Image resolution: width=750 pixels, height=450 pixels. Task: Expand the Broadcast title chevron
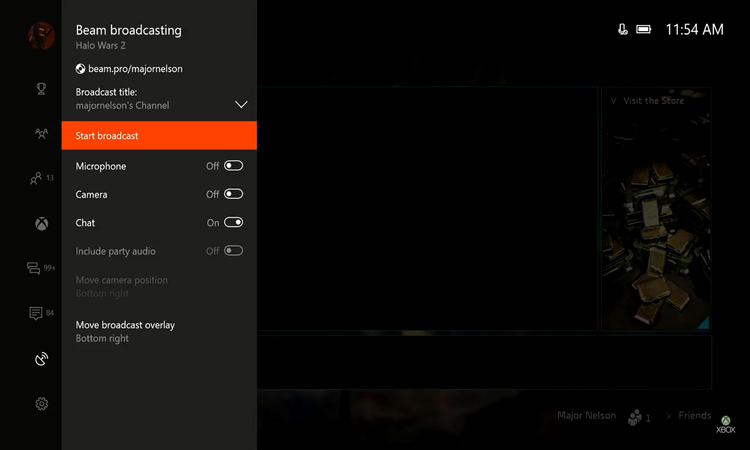point(241,104)
